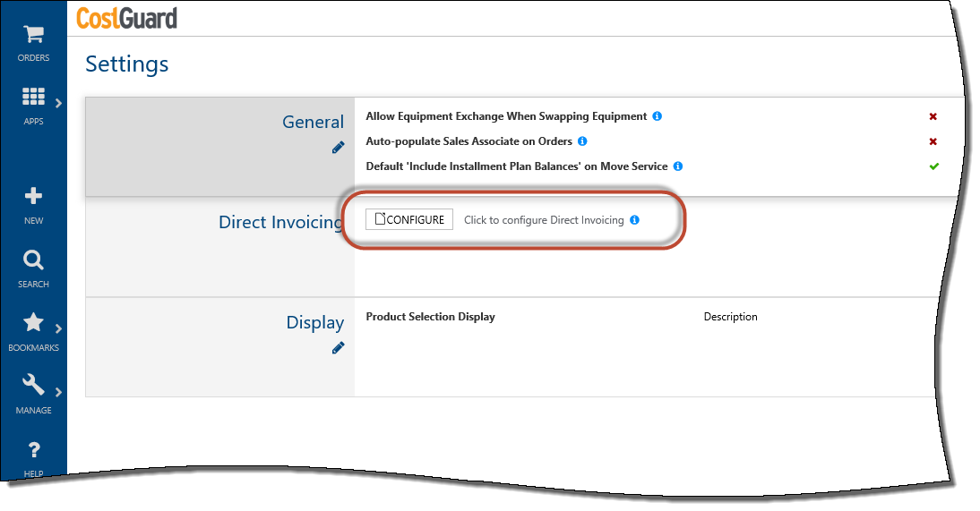Toggle red X for Allow Equipment Exchange

click(933, 116)
